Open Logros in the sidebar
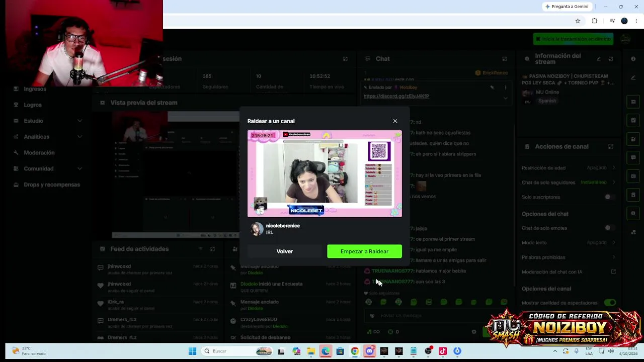The image size is (644, 362). 33,105
